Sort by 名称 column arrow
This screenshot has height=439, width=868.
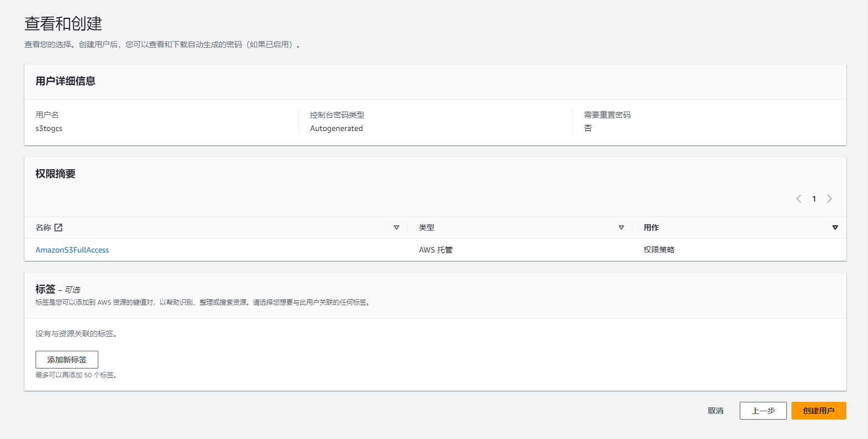click(397, 228)
